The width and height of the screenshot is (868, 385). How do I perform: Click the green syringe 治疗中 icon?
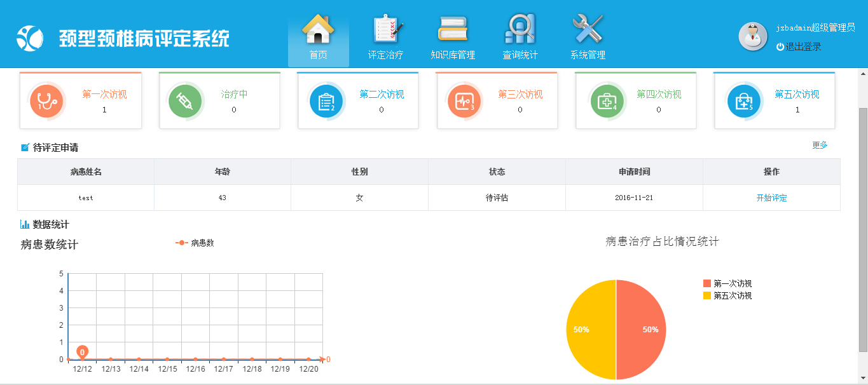[185, 101]
